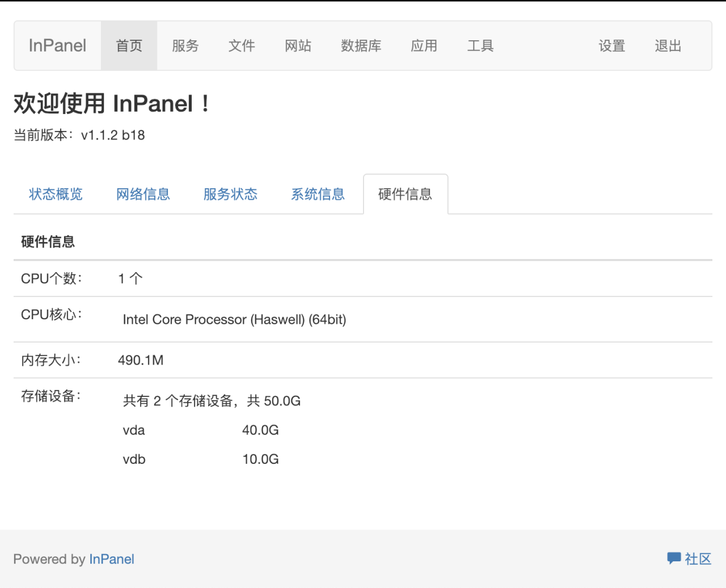Screen dimensions: 726x588
Task: Switch to the 服务状态 tab
Action: (230, 194)
